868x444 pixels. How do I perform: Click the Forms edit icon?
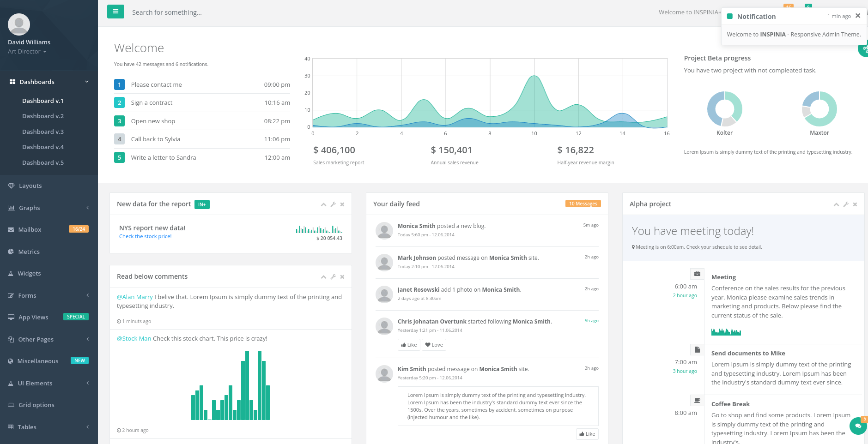click(11, 295)
